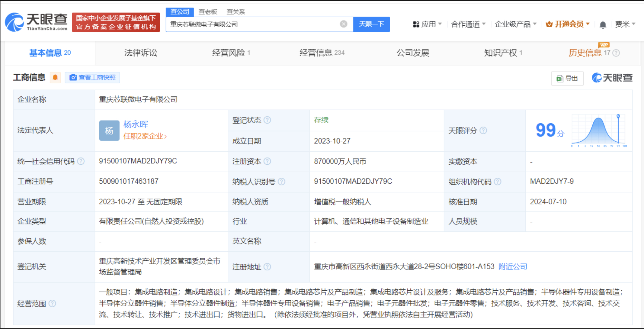Expand the 企业级产品 dropdown
Viewport: 644px width, 329px height.
pyautogui.click(x=516, y=24)
